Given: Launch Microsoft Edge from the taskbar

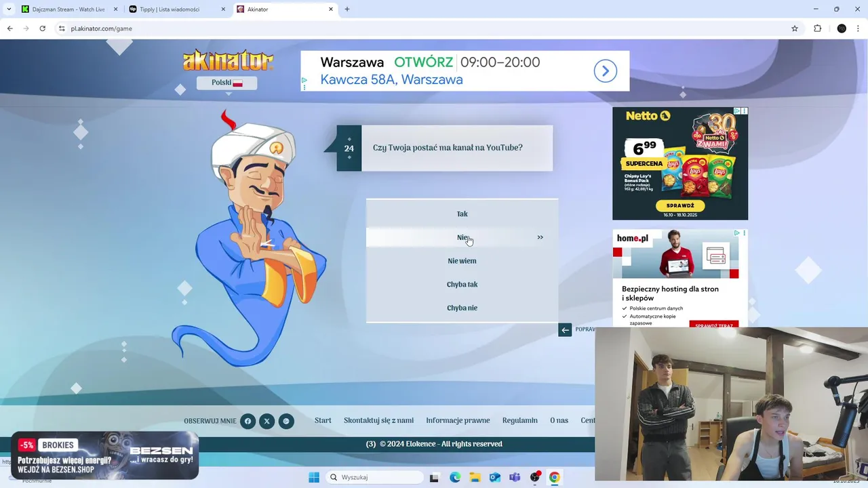Looking at the screenshot, I should pos(455,477).
